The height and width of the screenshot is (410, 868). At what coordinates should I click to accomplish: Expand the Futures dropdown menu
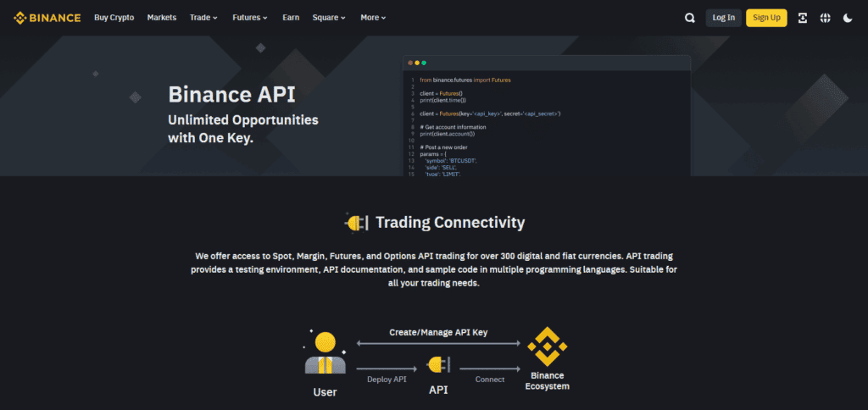(x=250, y=18)
